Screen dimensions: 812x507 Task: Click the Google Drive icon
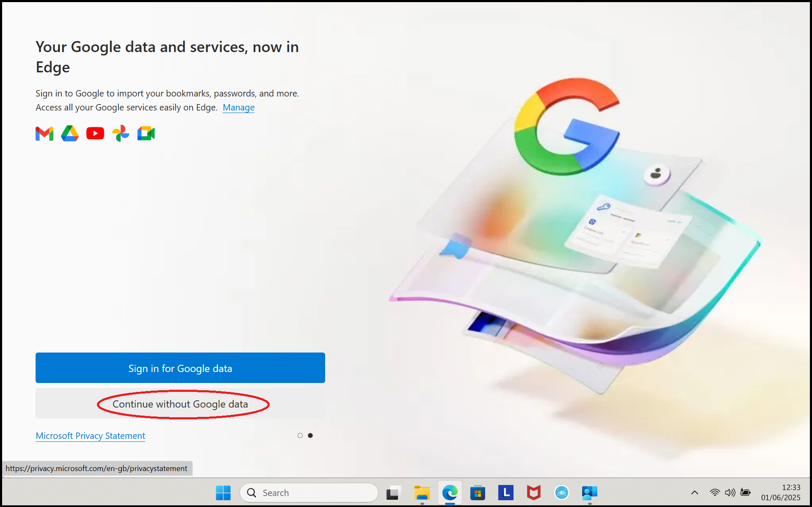[70, 134]
